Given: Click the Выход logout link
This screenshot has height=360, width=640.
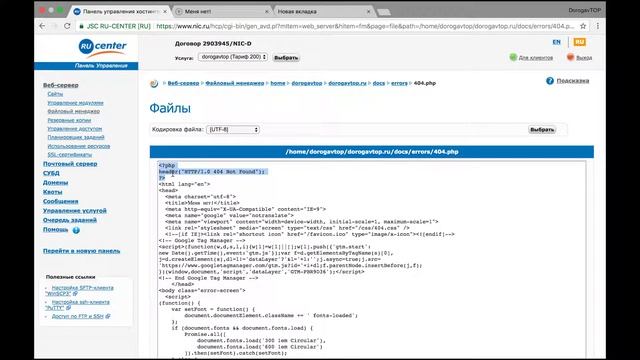Looking at the screenshot, I should pyautogui.click(x=584, y=58).
